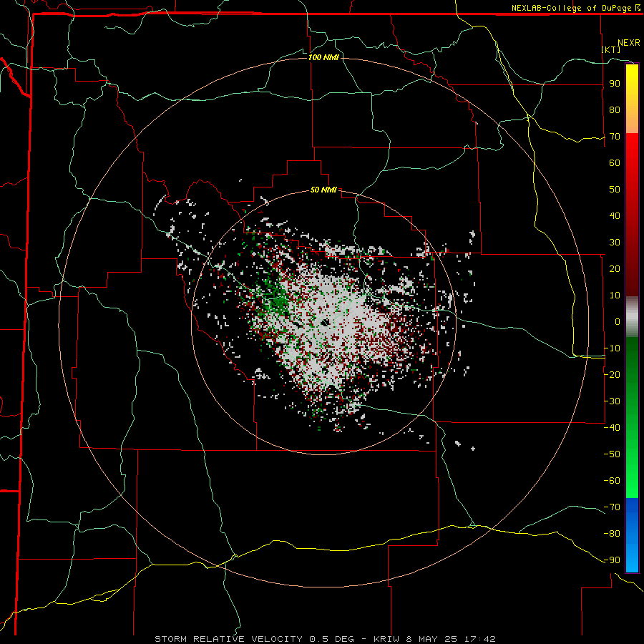This screenshot has width=644, height=644.
Task: Click the gray zero-velocity segment of color bar
Action: [632, 317]
